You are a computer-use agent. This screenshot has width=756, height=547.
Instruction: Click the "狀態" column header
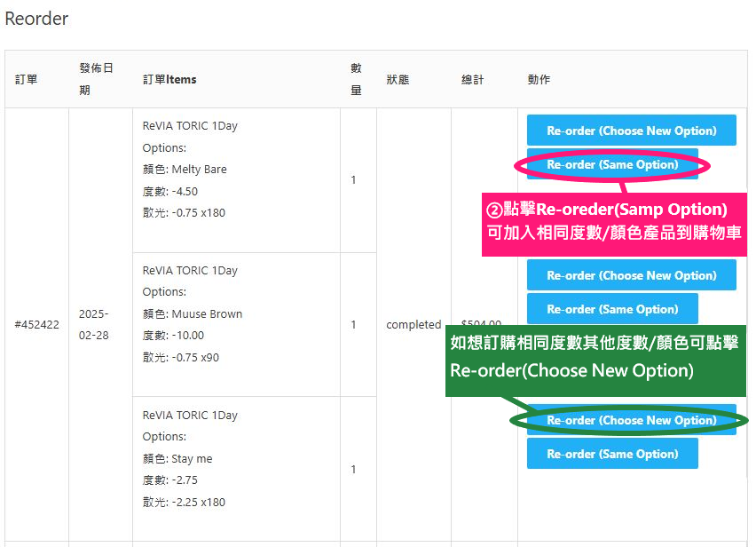(398, 80)
